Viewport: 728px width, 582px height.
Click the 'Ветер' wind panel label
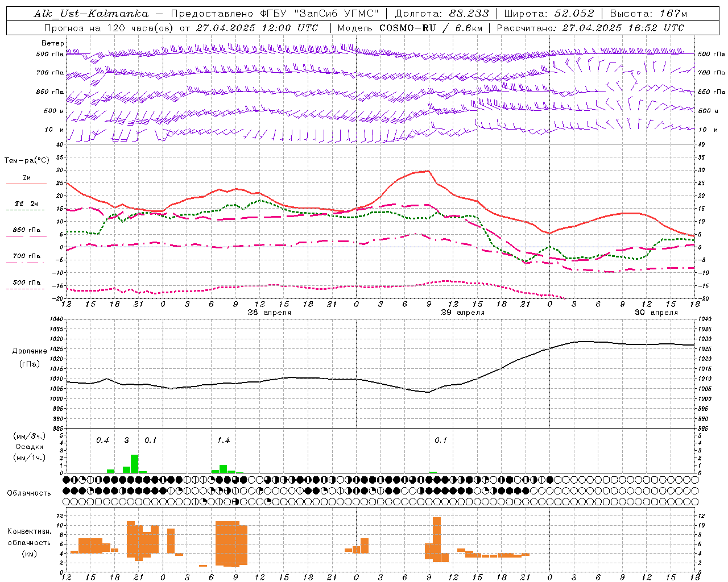coord(53,43)
